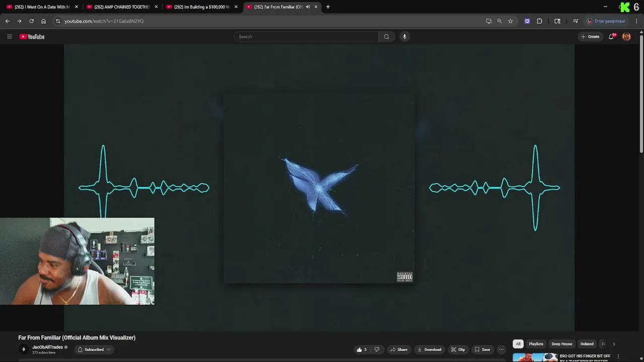Viewport: 644px width, 362px height.
Task: Open media controls in browser toolbar
Action: [x=576, y=21]
